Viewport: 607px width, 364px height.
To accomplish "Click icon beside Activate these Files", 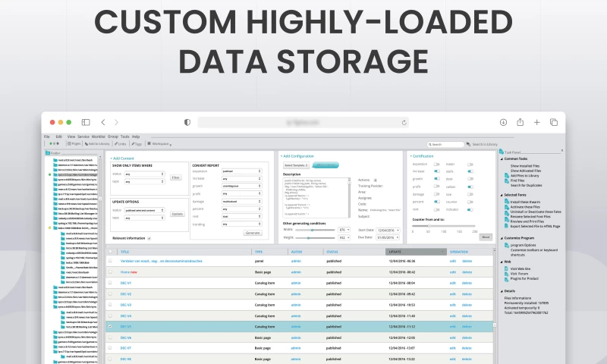I will 507,206.
